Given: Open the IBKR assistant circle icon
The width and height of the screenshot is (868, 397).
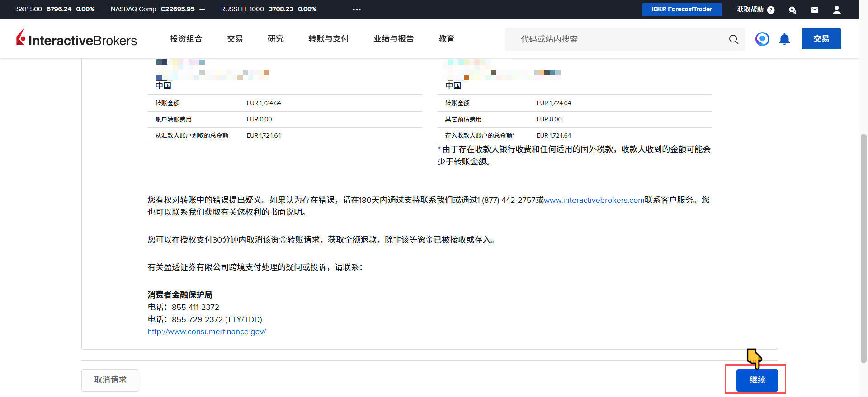Looking at the screenshot, I should pos(762,39).
